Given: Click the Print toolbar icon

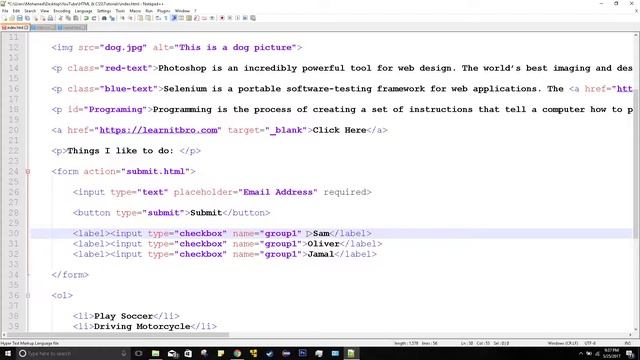Looking at the screenshot, I should pyautogui.click(x=50, y=18).
